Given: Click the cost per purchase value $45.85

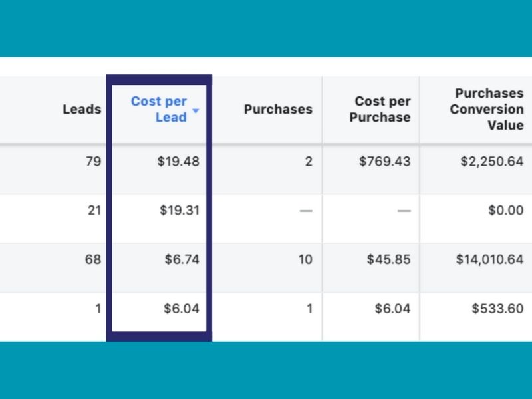Looking at the screenshot, I should point(389,259).
